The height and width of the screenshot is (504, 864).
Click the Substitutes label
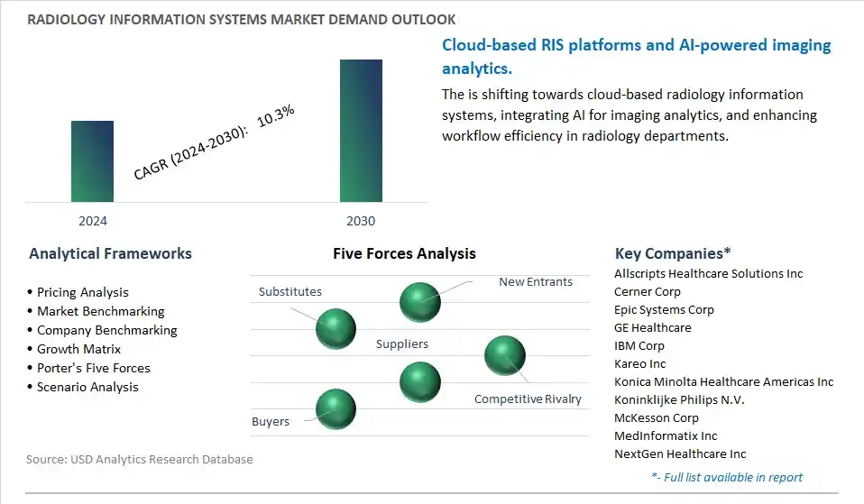pos(290,291)
